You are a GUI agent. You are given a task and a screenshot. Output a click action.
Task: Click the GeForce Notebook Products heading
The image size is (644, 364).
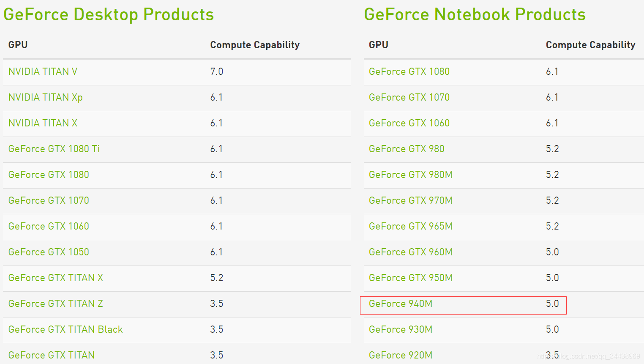tap(475, 14)
